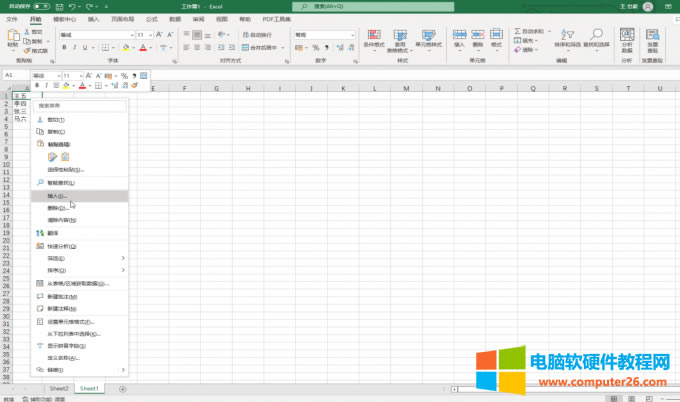Choose Insert (插入) from the context menu
This screenshot has height=402, width=680.
click(x=60, y=196)
